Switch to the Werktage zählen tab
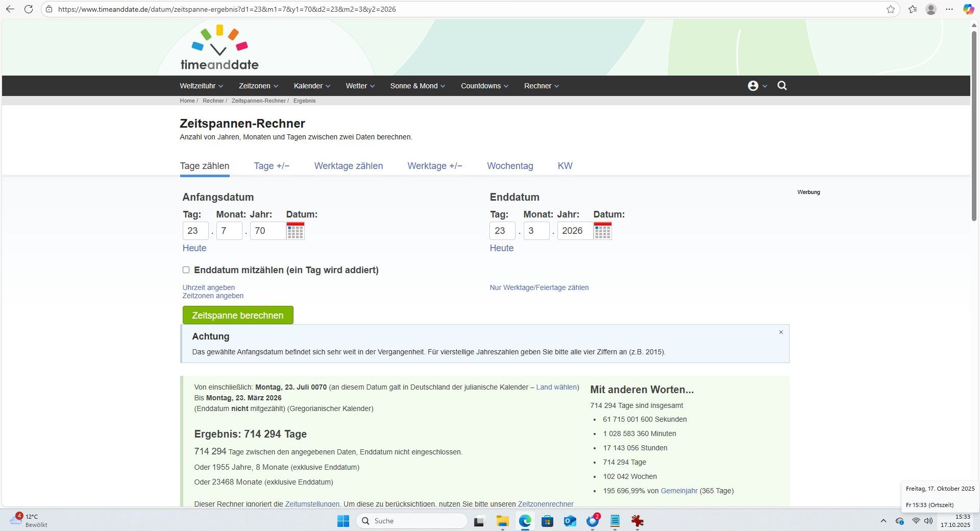 point(348,166)
